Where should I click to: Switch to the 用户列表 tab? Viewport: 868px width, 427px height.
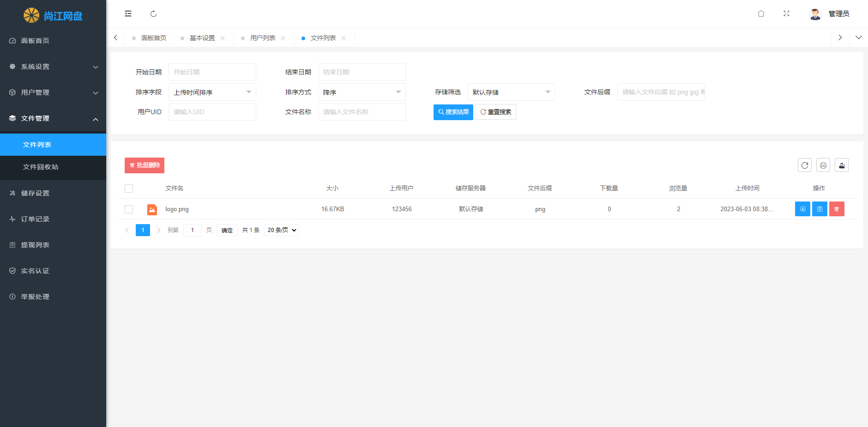[x=263, y=38]
